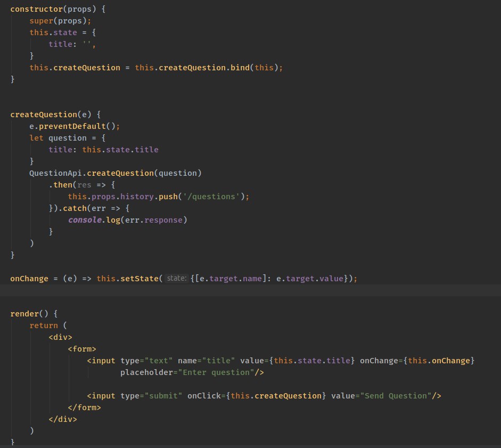Click 'QuestionApi.createQuestion(question)' call

(x=116, y=173)
